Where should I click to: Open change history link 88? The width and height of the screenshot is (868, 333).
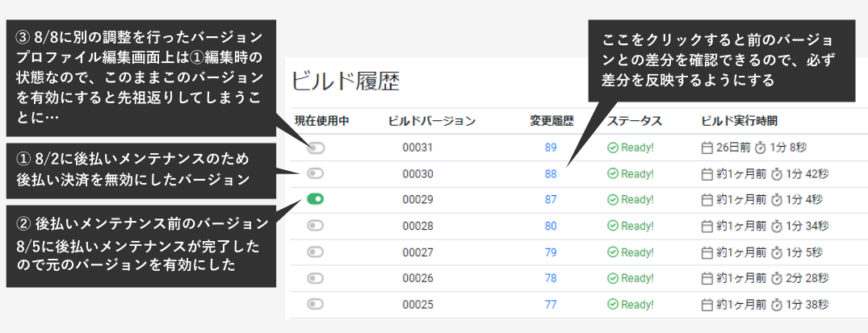point(550,173)
